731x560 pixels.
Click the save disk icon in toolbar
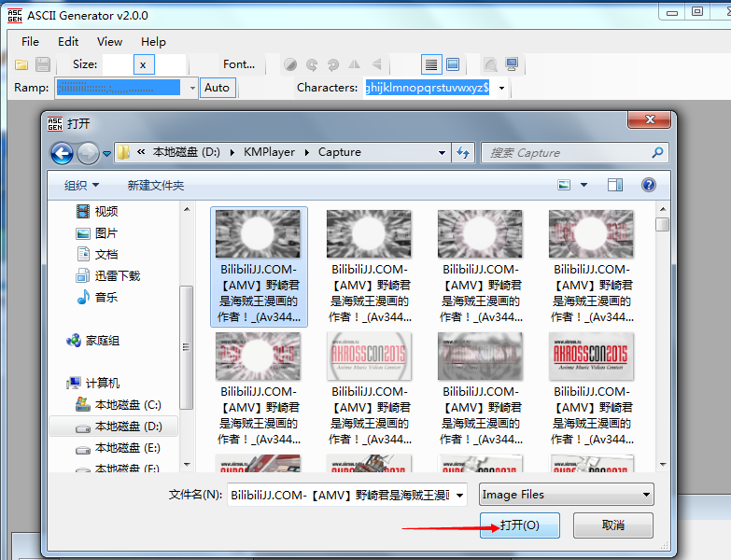coord(43,64)
